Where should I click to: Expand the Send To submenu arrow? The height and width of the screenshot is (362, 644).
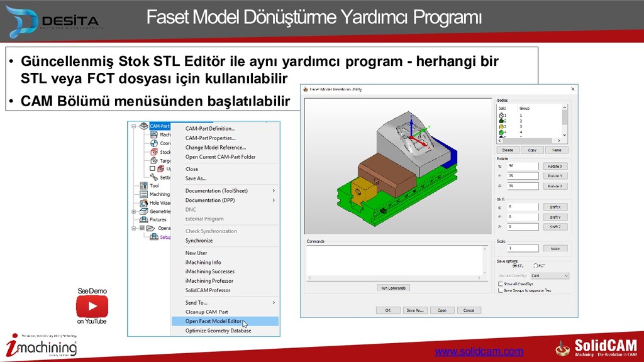click(x=274, y=303)
